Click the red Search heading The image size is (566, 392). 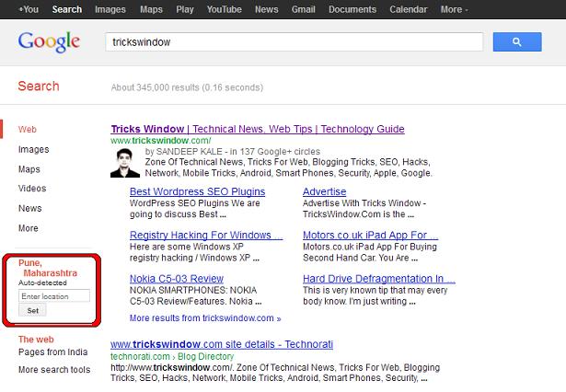point(39,86)
